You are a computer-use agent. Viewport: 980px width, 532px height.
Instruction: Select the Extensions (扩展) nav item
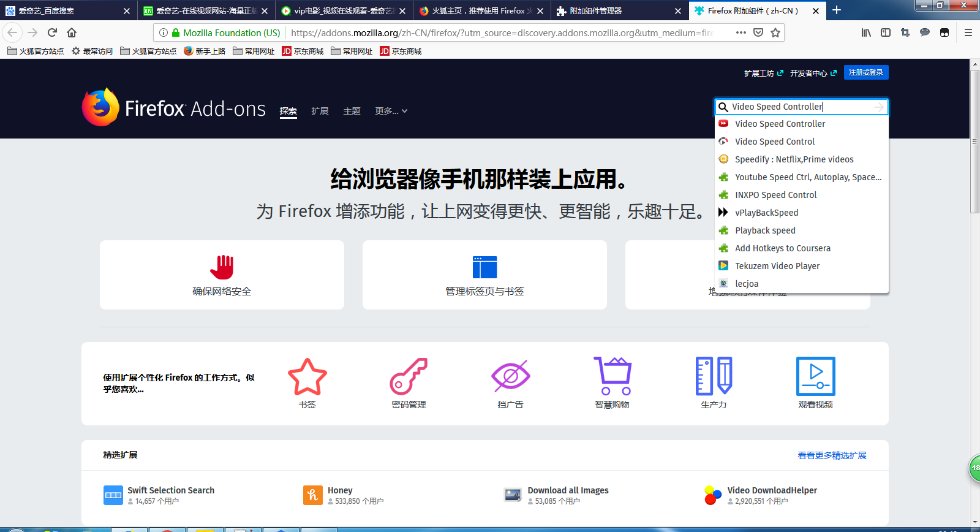320,111
